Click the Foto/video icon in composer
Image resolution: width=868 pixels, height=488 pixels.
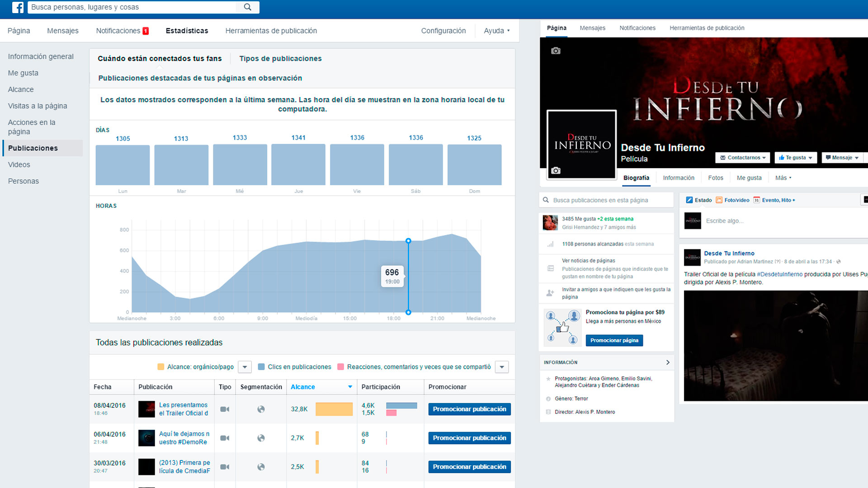(719, 200)
